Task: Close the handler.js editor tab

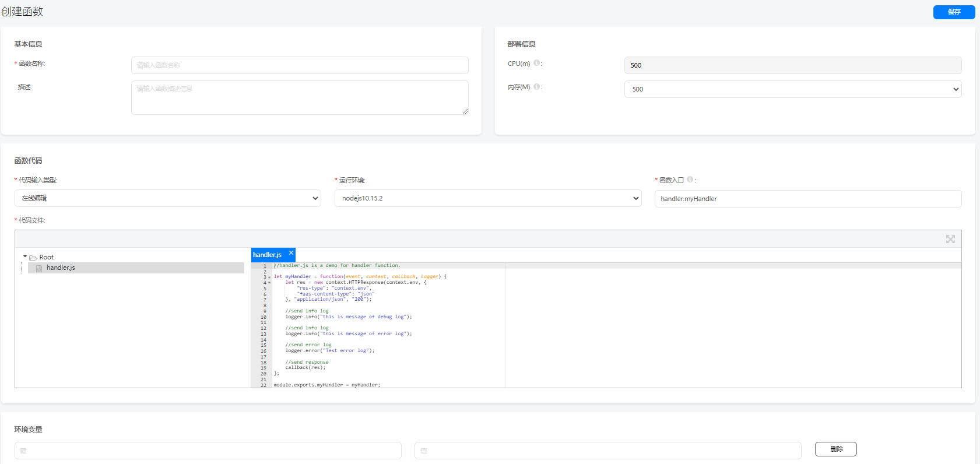Action: (x=291, y=253)
